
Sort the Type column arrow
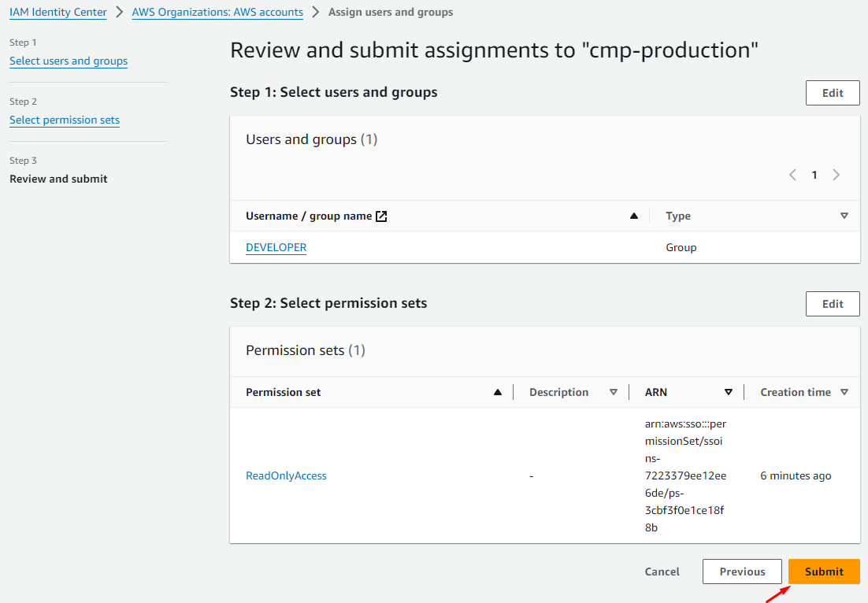pos(844,216)
